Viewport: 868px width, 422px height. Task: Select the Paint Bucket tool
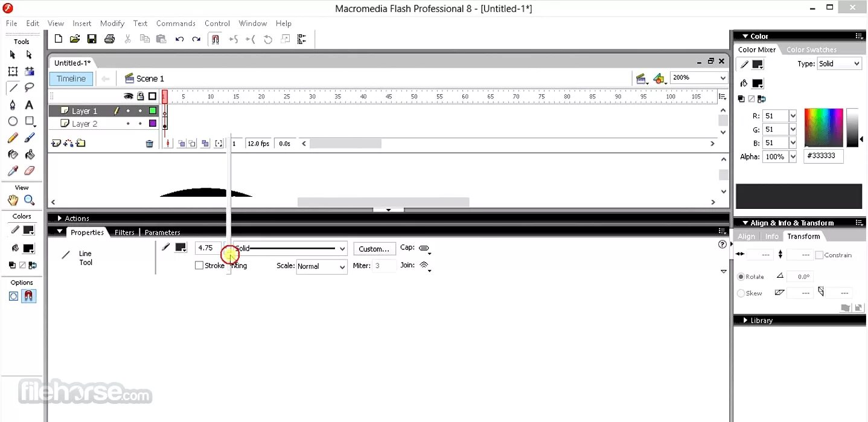[x=29, y=155]
